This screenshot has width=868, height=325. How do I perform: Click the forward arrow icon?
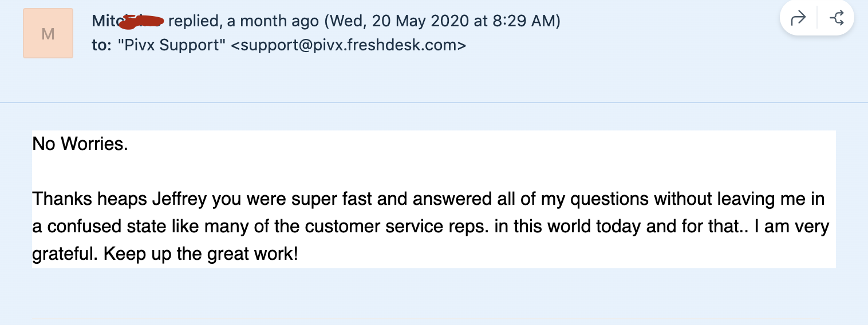798,19
